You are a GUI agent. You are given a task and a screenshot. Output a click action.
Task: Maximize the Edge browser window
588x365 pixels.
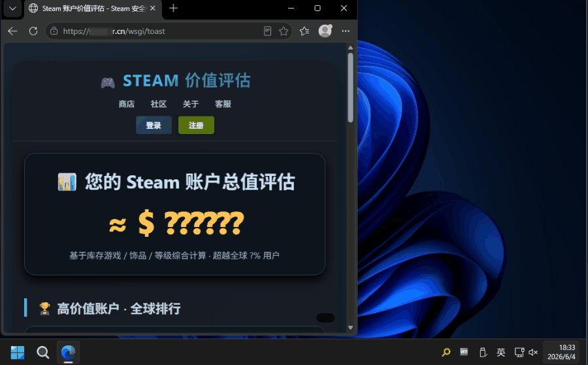tap(318, 9)
